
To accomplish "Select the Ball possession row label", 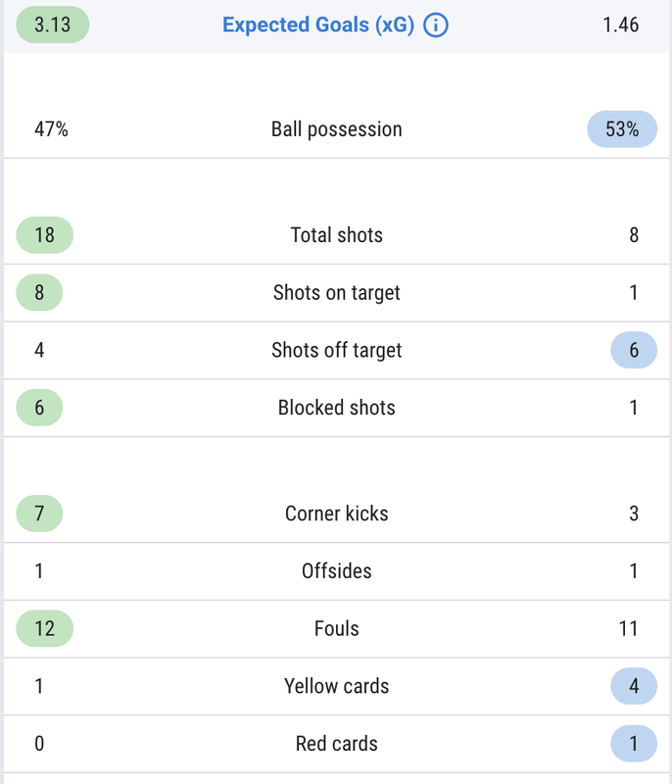I will [x=336, y=129].
